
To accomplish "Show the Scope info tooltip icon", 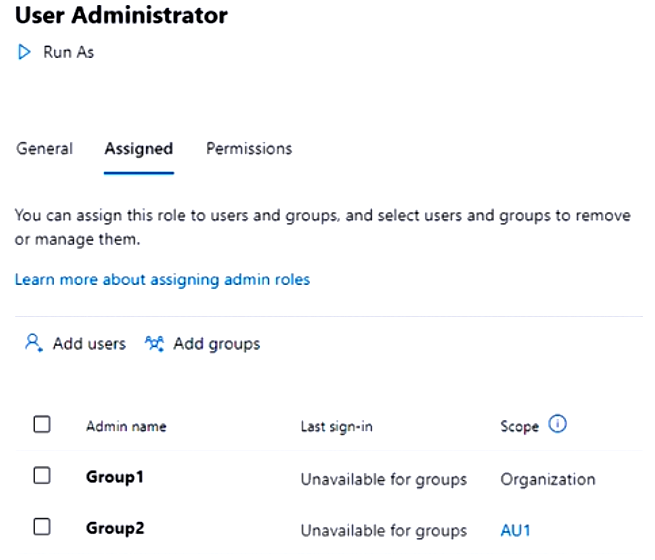I will (x=558, y=425).
